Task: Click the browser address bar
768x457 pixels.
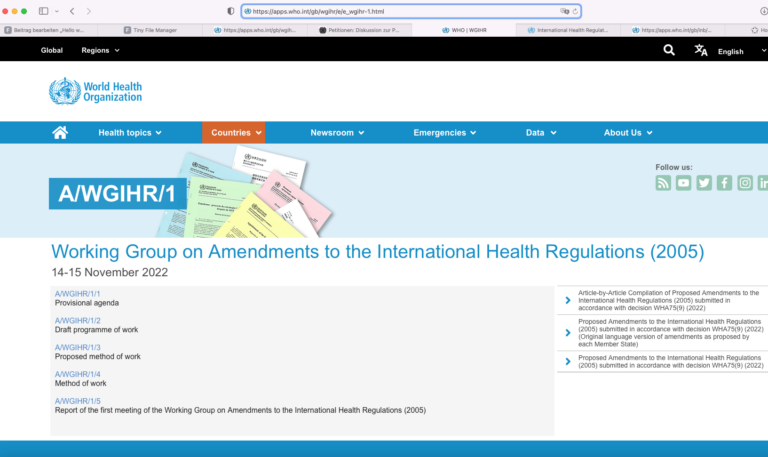Action: (411, 11)
